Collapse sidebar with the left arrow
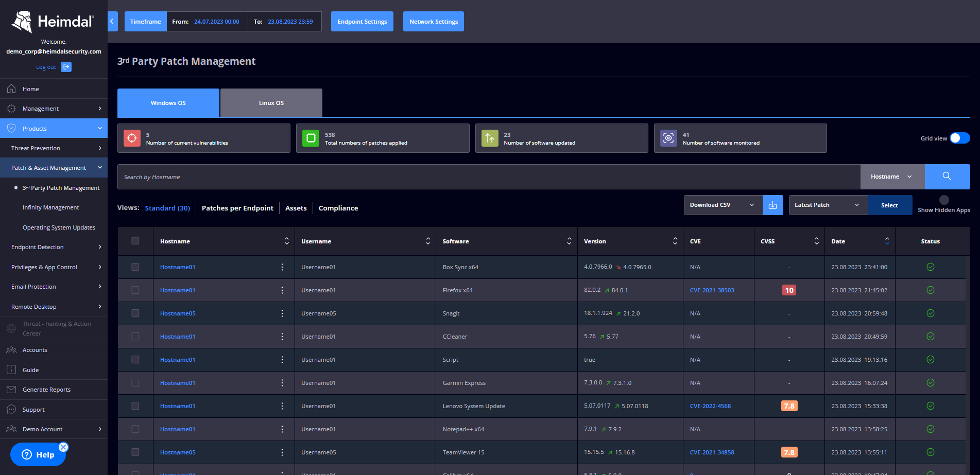980x475 pixels. point(112,22)
